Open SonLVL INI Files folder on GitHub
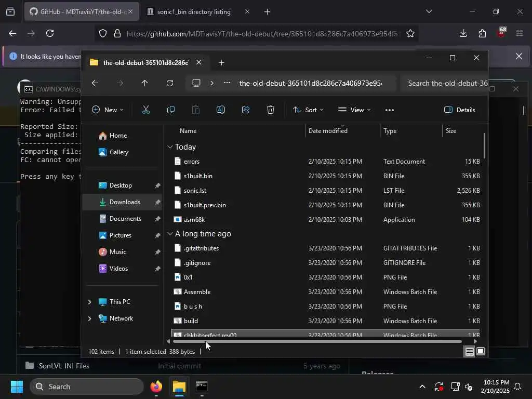The image size is (532, 399). point(64,366)
